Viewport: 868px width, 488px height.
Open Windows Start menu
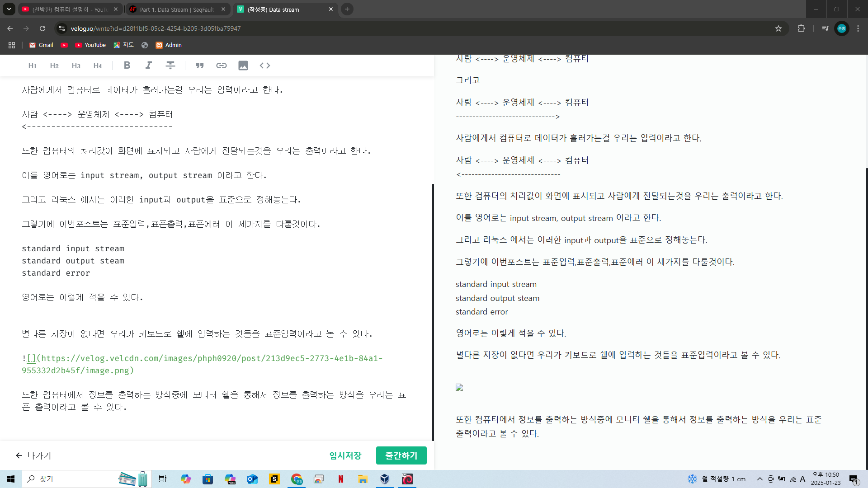pyautogui.click(x=11, y=479)
